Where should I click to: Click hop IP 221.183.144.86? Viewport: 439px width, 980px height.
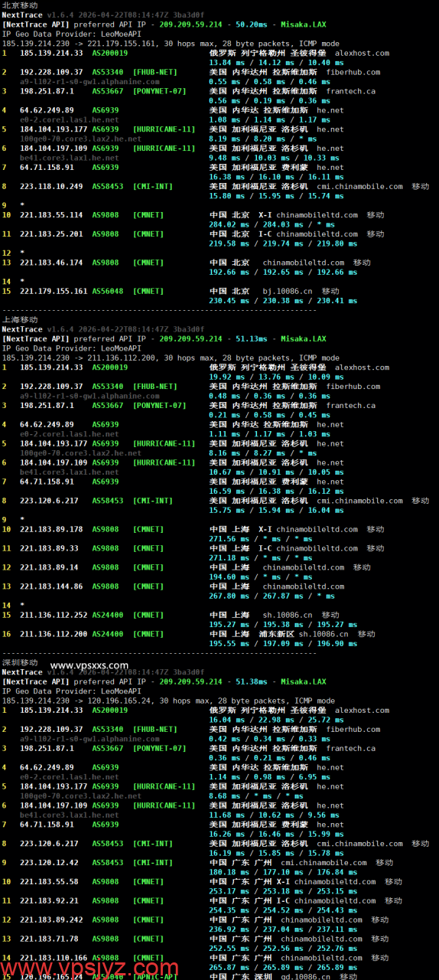[52, 586]
